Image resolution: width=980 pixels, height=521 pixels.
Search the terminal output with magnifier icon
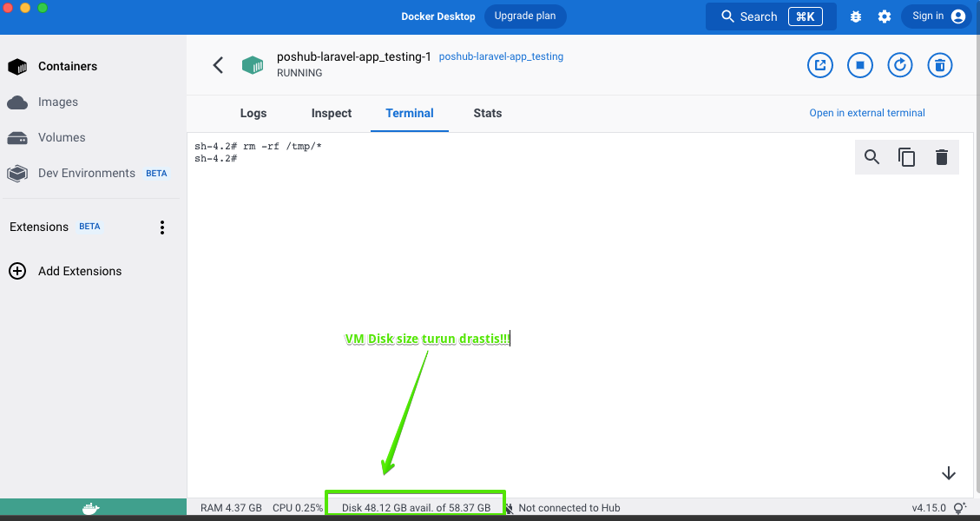click(x=871, y=157)
